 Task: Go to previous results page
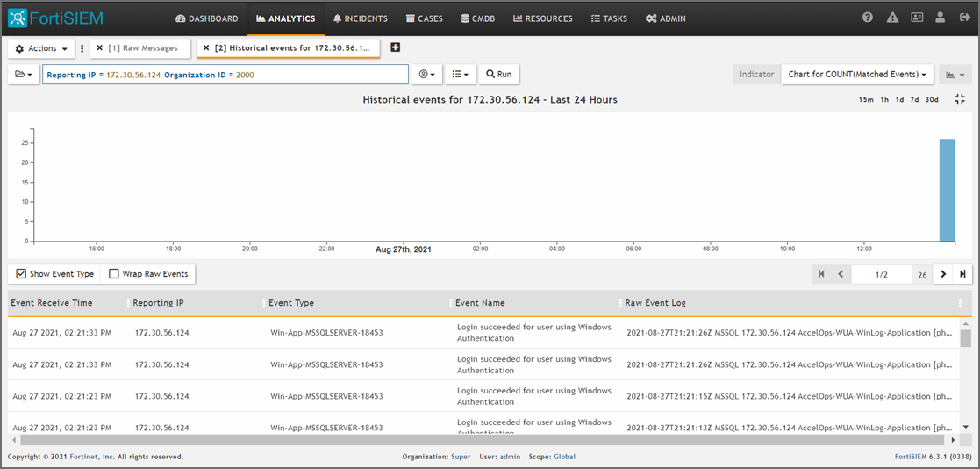point(841,274)
